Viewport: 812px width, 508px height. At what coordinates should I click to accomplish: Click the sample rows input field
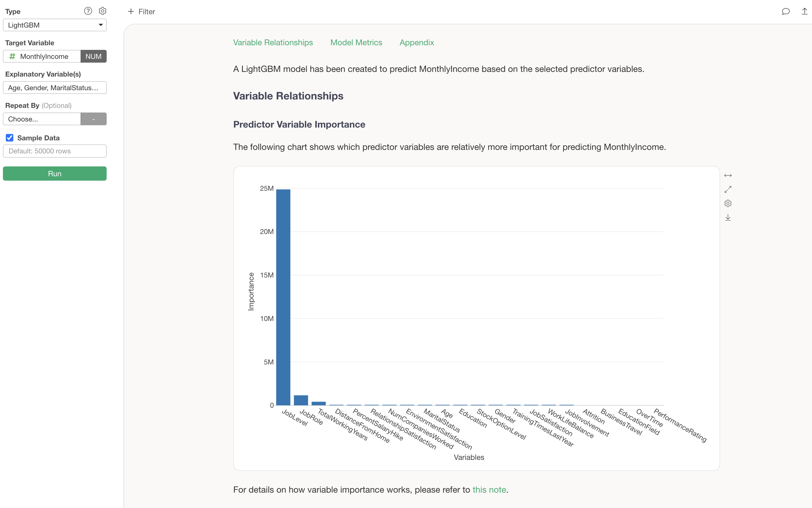(x=54, y=151)
